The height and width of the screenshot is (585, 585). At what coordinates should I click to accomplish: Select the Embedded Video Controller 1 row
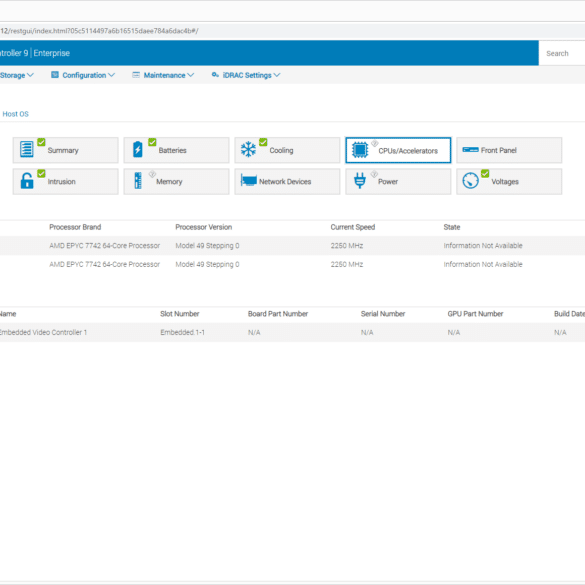point(292,332)
